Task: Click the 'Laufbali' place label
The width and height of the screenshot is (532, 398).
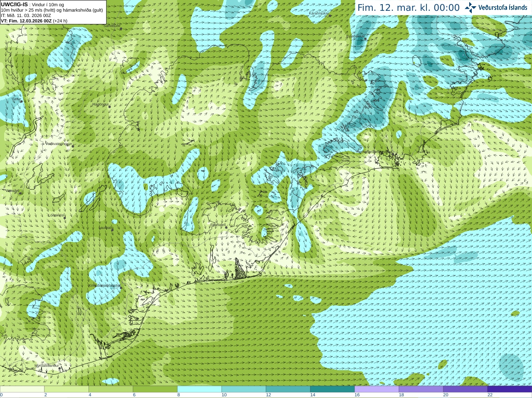Action: (x=106, y=228)
